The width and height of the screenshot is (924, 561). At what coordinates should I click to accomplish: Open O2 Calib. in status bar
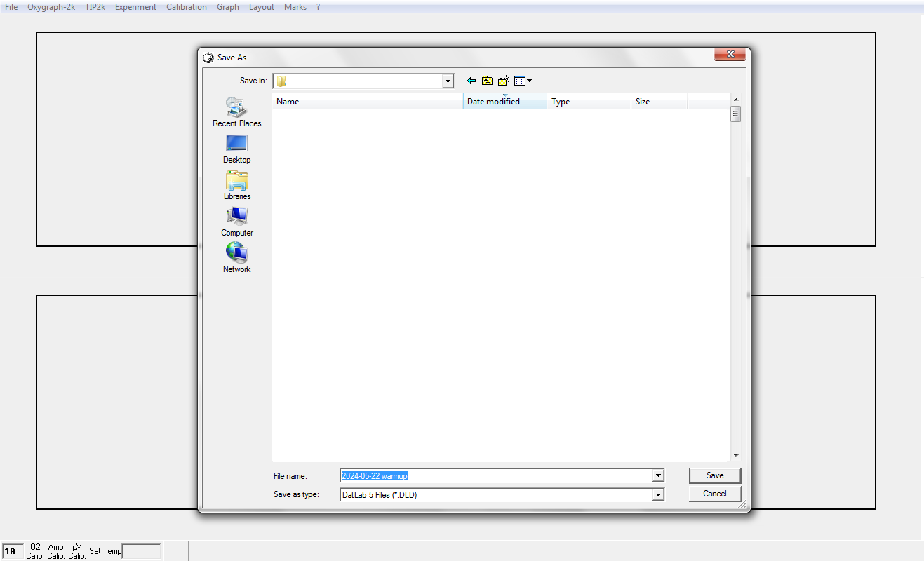[x=36, y=551]
